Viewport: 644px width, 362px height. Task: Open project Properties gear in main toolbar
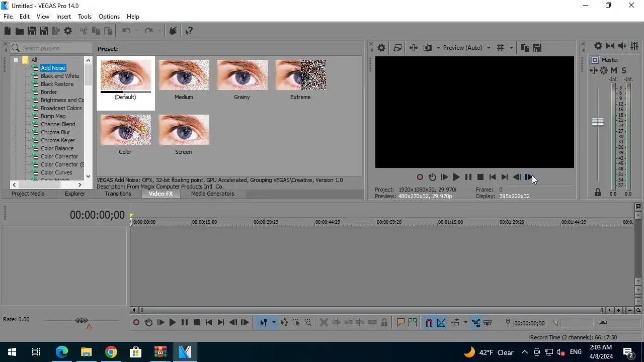coord(68,31)
